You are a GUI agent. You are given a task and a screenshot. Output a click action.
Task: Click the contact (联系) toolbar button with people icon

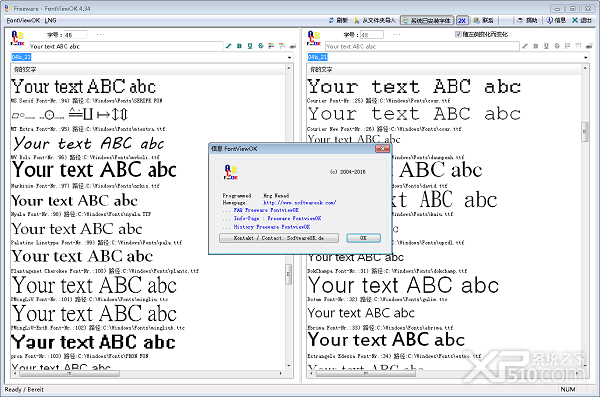click(x=483, y=20)
